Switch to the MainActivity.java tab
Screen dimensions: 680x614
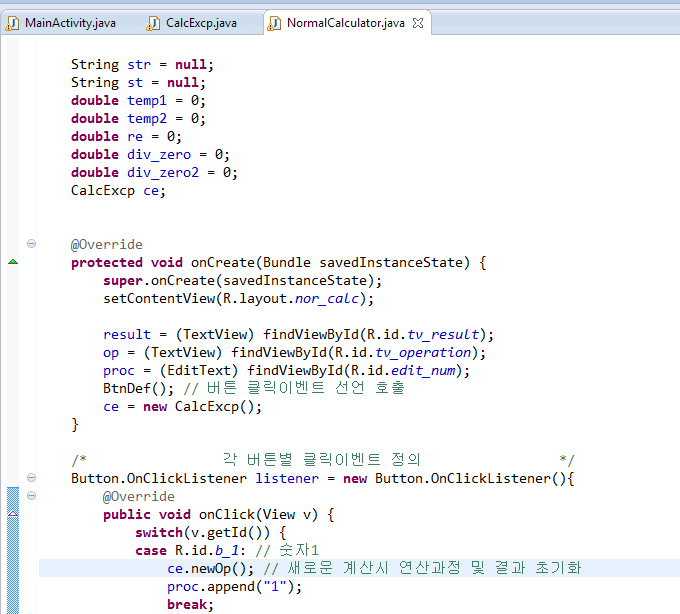(x=70, y=23)
